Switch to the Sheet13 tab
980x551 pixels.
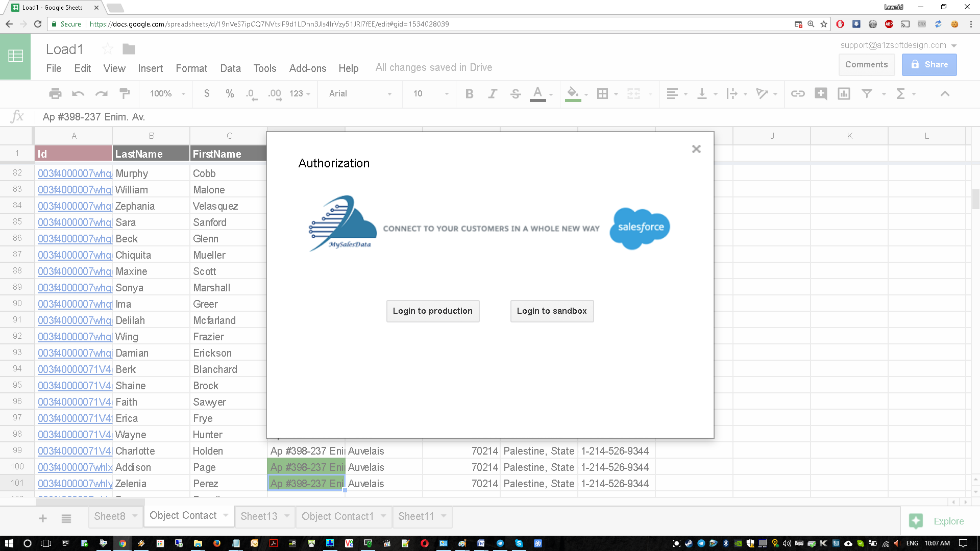coord(259,516)
